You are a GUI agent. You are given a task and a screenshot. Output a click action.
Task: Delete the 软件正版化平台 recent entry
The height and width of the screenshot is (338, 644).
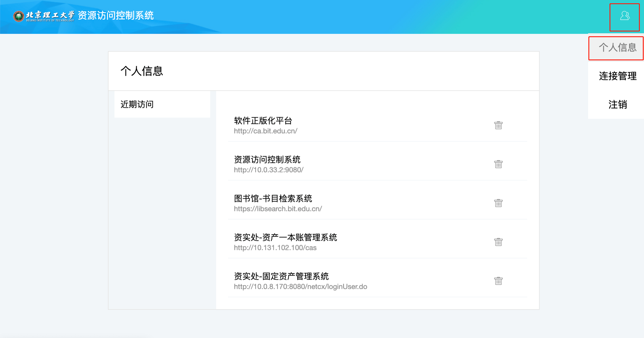(x=498, y=125)
